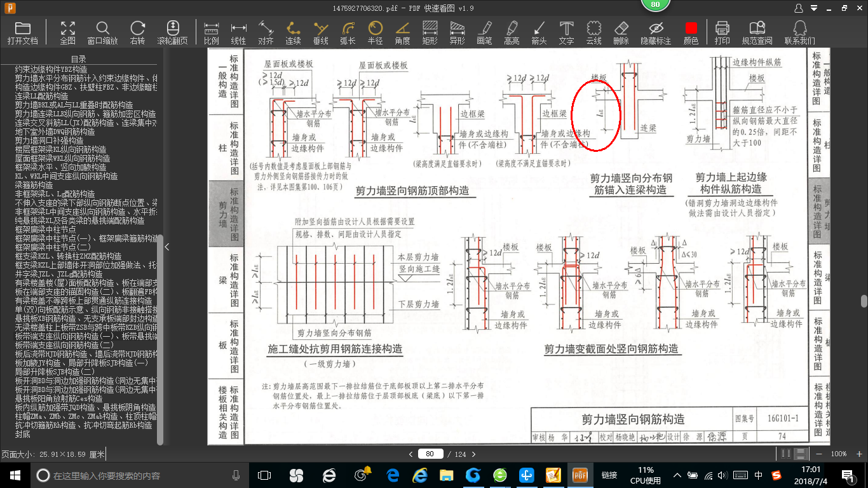868x488 pixels.
Task: Click the 页面大小 status bar text
Action: [x=53, y=454]
